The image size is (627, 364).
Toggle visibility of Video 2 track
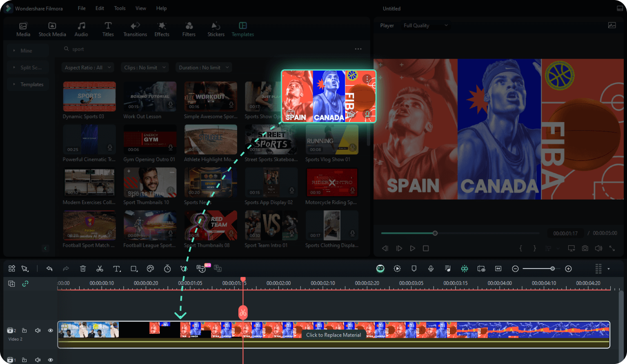51,331
